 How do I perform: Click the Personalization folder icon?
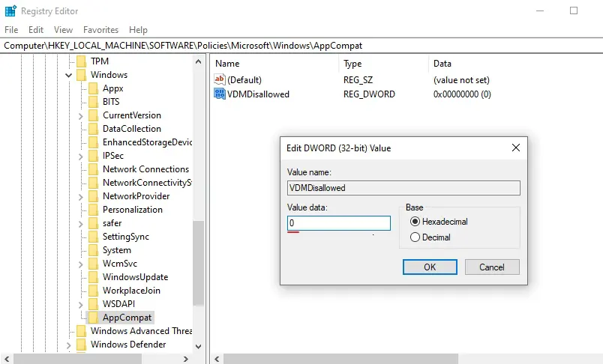[x=93, y=210]
